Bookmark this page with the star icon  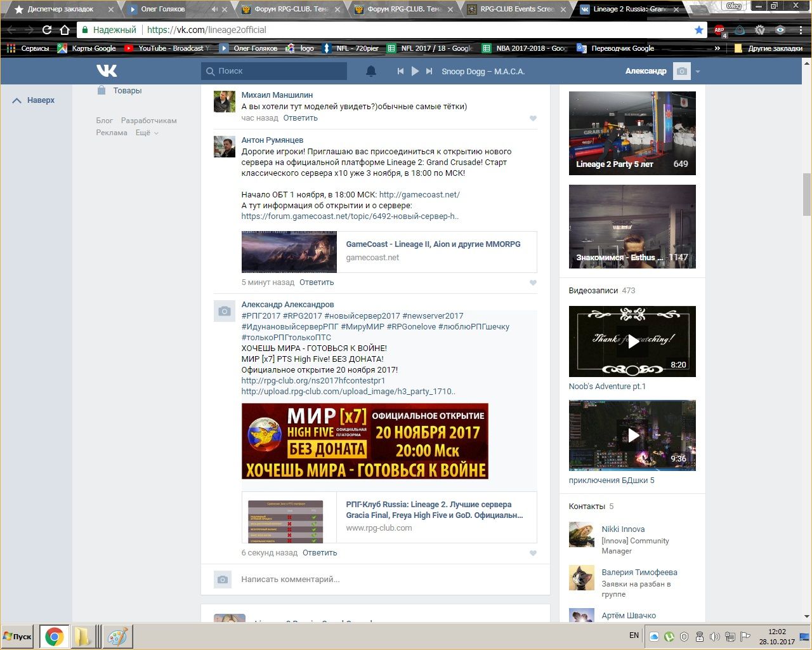coord(698,30)
